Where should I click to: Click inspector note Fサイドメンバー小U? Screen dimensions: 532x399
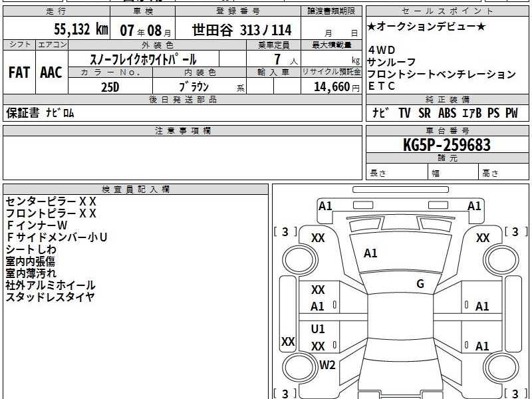click(57, 237)
